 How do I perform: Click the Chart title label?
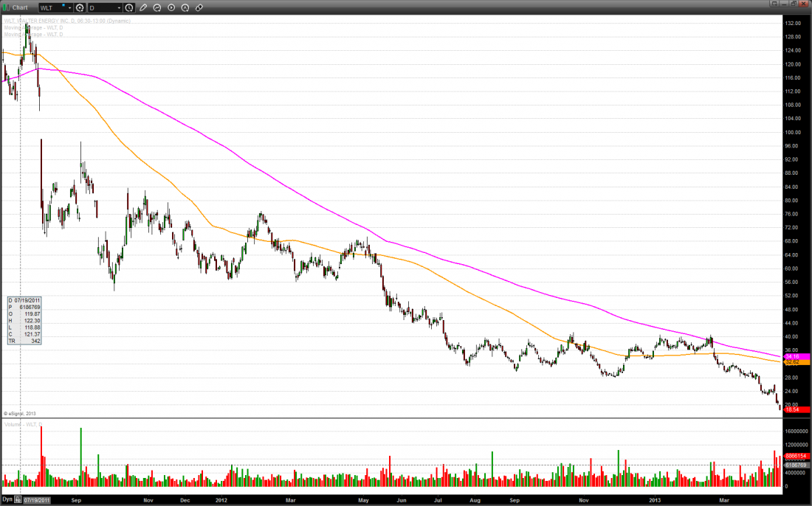20,7
